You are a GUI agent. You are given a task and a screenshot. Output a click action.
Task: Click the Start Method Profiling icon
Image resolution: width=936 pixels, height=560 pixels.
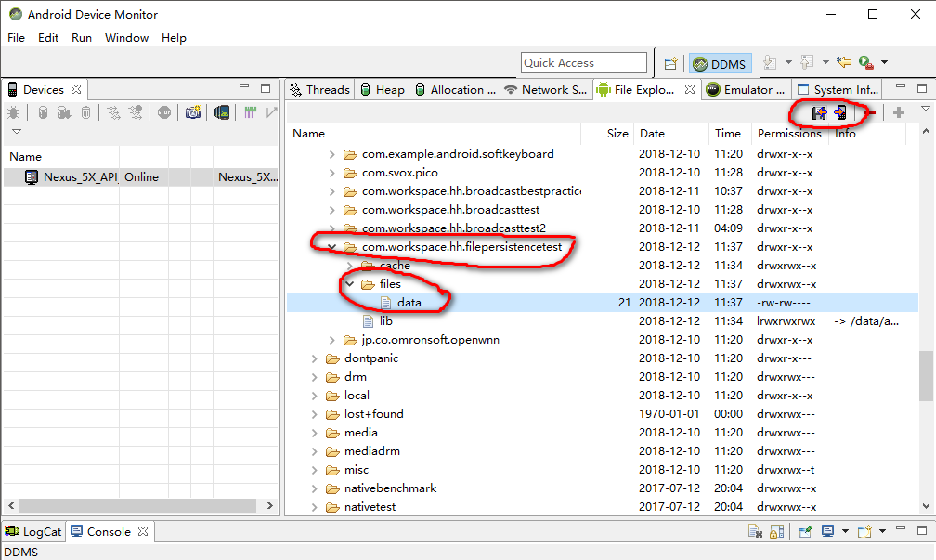point(136,112)
